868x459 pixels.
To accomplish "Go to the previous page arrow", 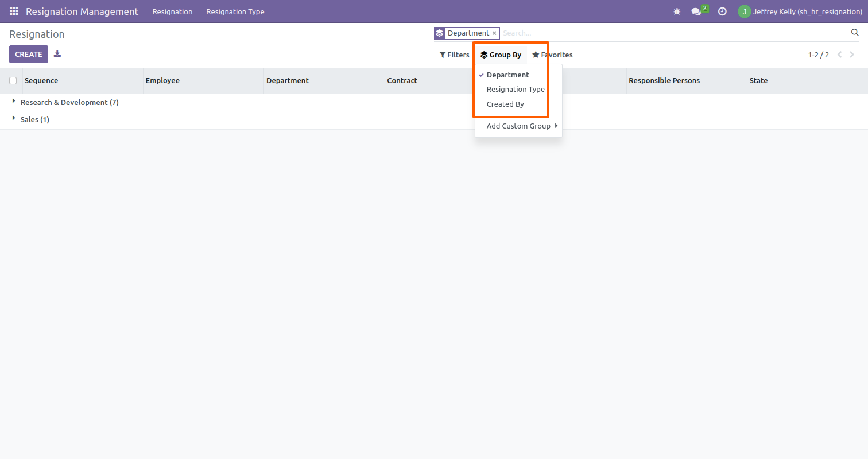I will pos(839,55).
